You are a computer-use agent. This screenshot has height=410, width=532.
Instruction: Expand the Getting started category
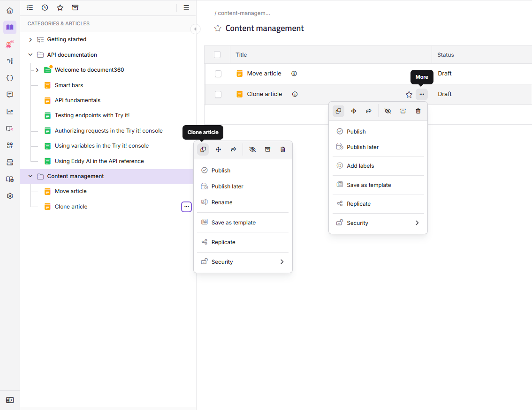point(30,40)
